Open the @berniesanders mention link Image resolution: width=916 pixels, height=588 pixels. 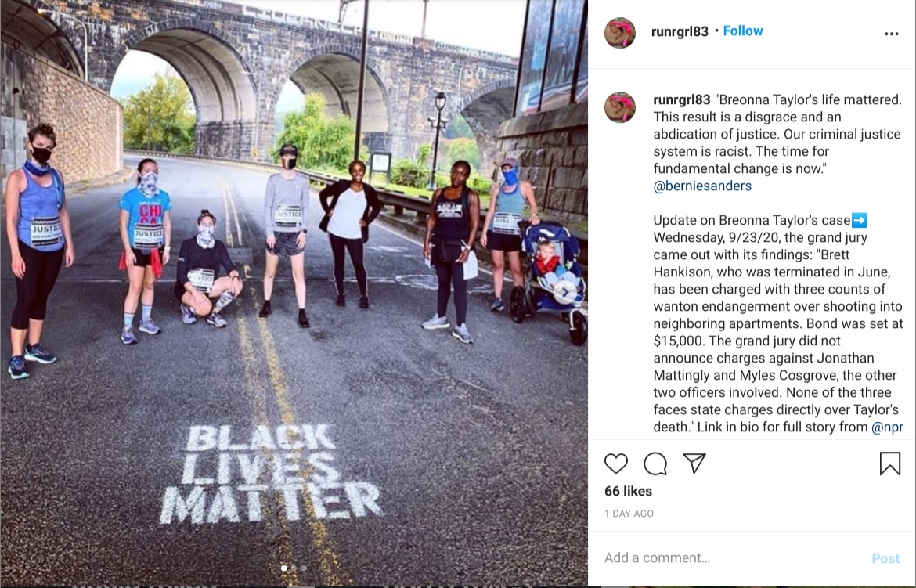click(702, 186)
